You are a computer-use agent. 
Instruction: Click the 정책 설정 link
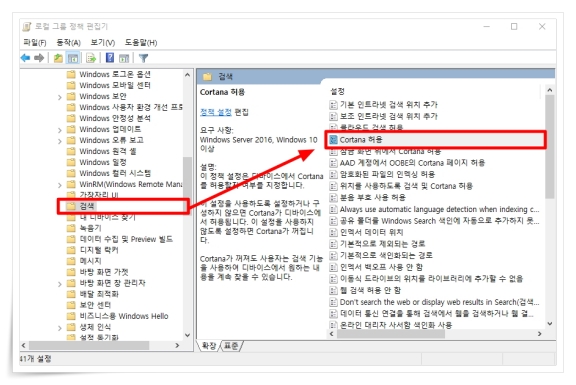[x=216, y=112]
